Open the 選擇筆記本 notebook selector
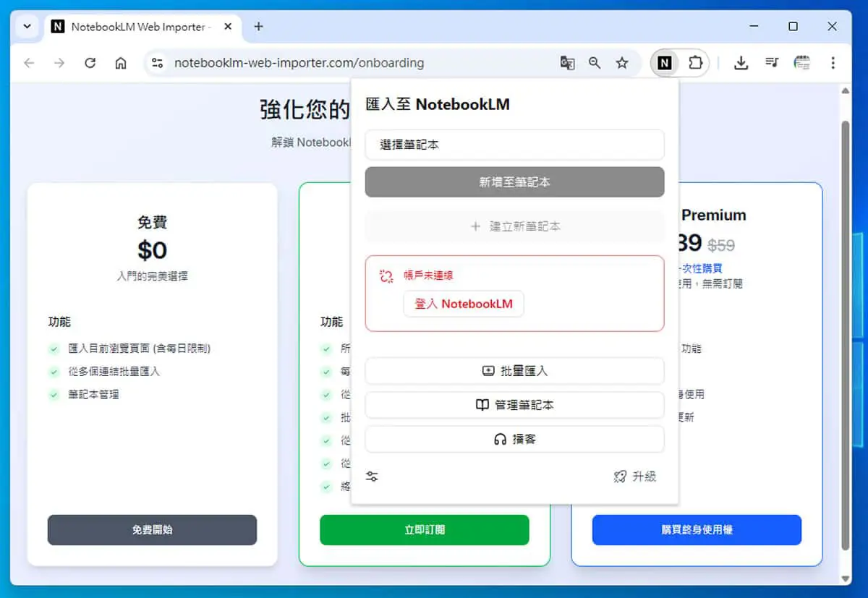The height and width of the screenshot is (598, 868). tap(514, 145)
